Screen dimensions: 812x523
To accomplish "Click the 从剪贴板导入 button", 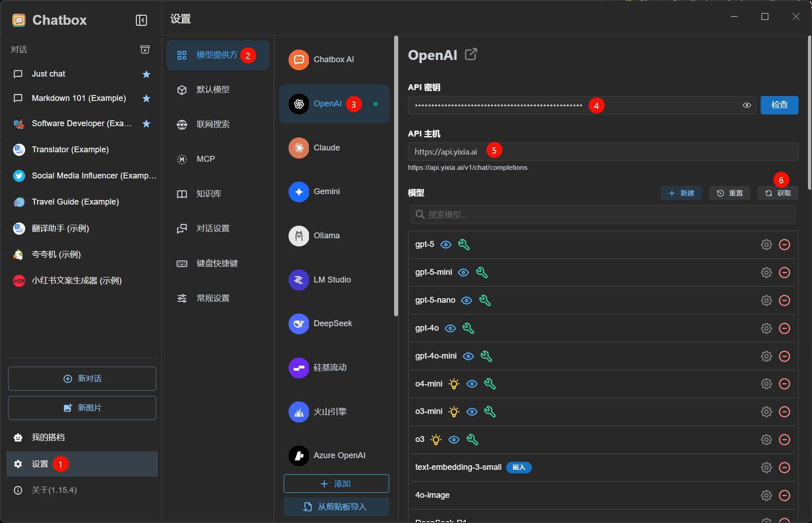I will (336, 507).
